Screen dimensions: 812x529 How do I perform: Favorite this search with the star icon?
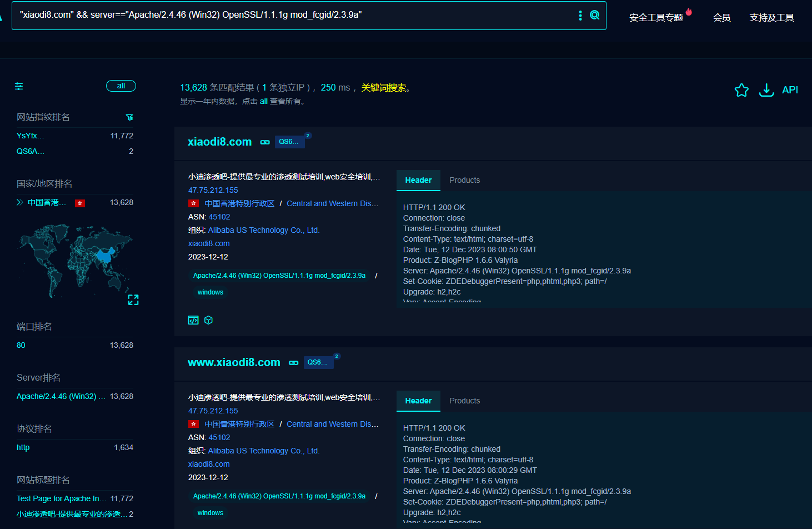click(741, 90)
